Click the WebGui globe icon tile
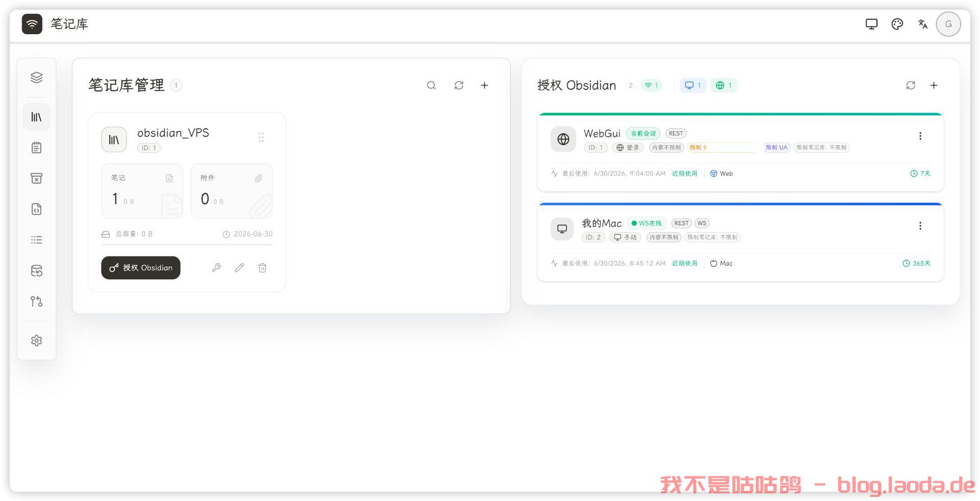Image resolution: width=980 pixels, height=501 pixels. (x=563, y=139)
